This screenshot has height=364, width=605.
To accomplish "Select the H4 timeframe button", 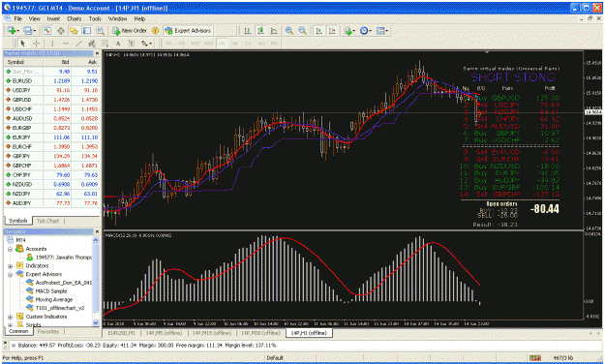I will tap(234, 44).
